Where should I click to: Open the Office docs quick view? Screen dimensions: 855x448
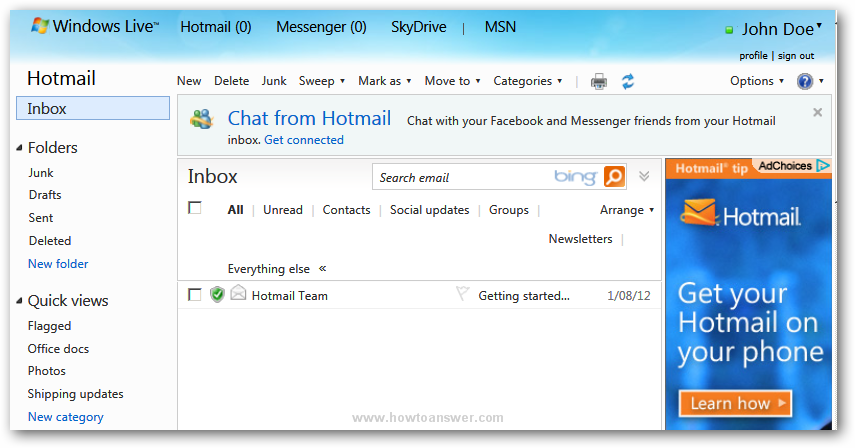pos(58,349)
